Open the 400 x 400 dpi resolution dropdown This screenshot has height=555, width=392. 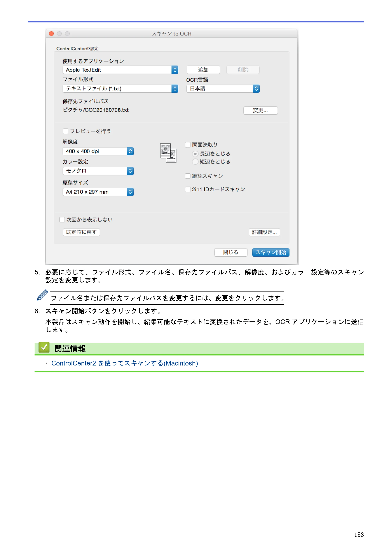[x=98, y=151]
